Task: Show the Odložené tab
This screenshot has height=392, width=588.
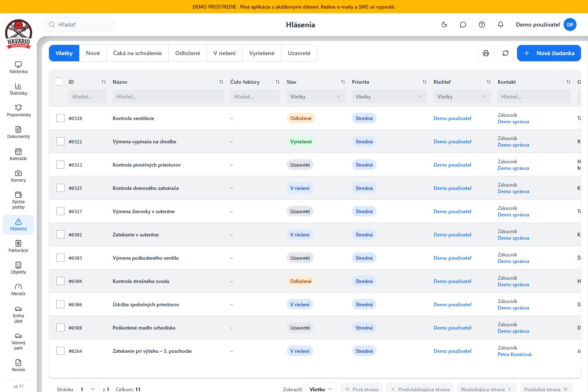Action: pos(187,53)
